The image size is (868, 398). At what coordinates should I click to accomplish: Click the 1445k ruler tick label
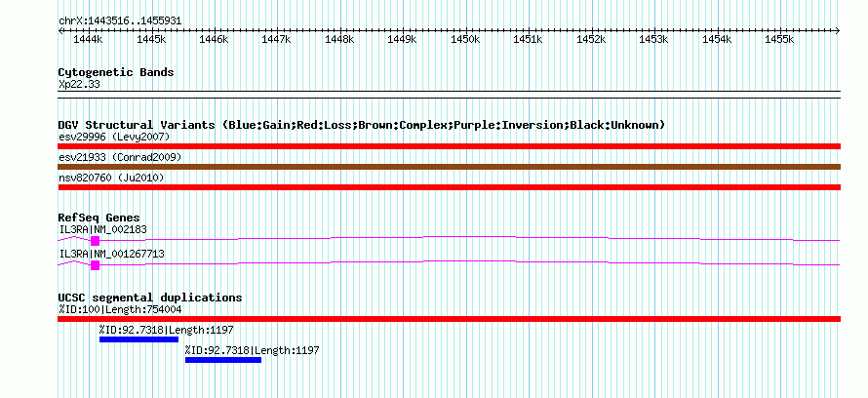pyautogui.click(x=150, y=40)
